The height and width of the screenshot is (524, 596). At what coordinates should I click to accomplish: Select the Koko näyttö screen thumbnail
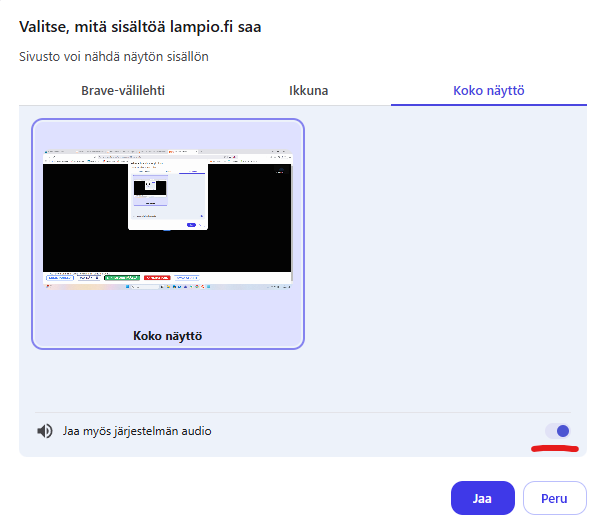[168, 234]
